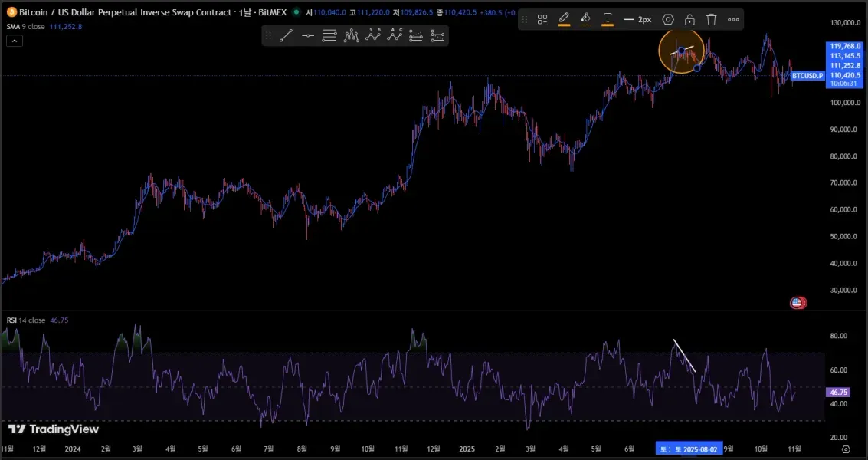Pick the seventh tool in favorites toolbar
868x460 pixels.
point(416,36)
